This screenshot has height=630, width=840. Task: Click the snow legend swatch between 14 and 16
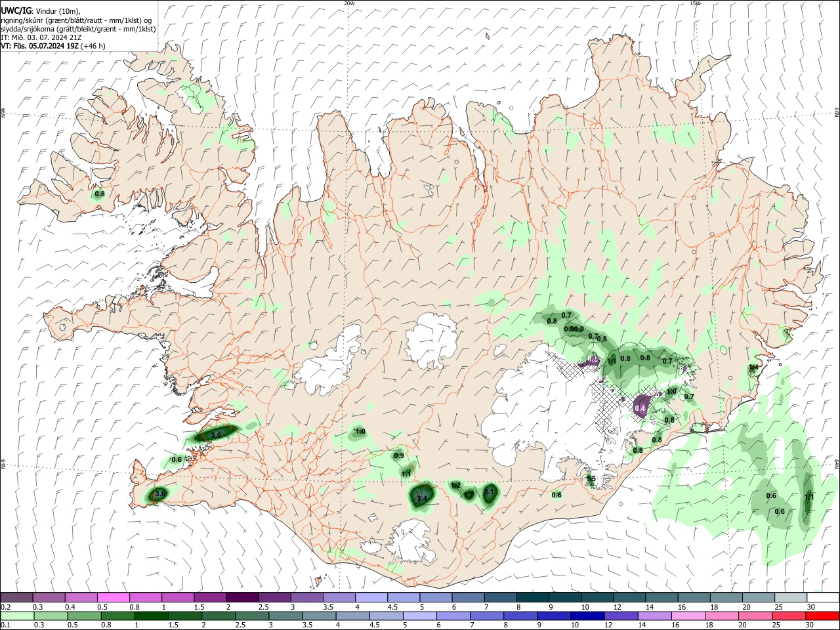point(661,597)
